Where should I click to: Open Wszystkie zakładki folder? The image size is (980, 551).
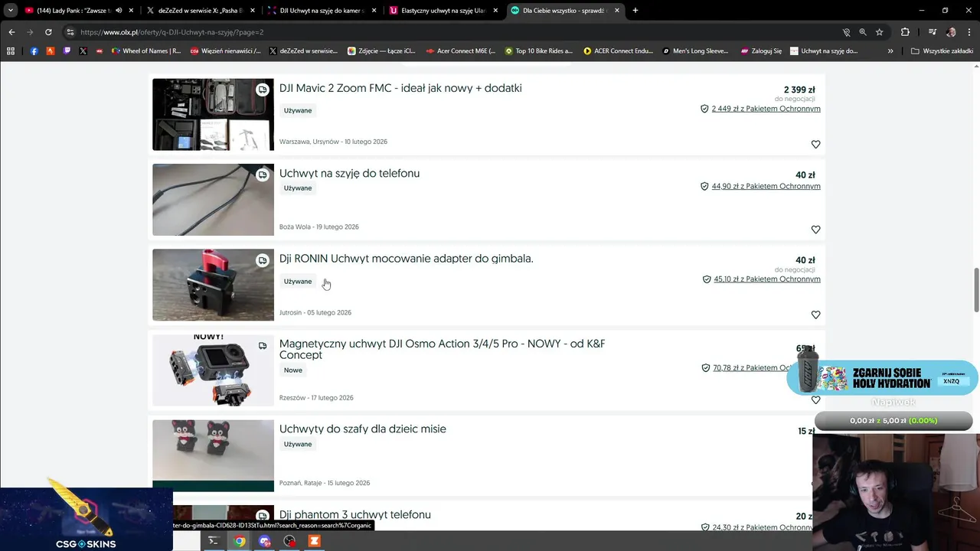tap(942, 51)
